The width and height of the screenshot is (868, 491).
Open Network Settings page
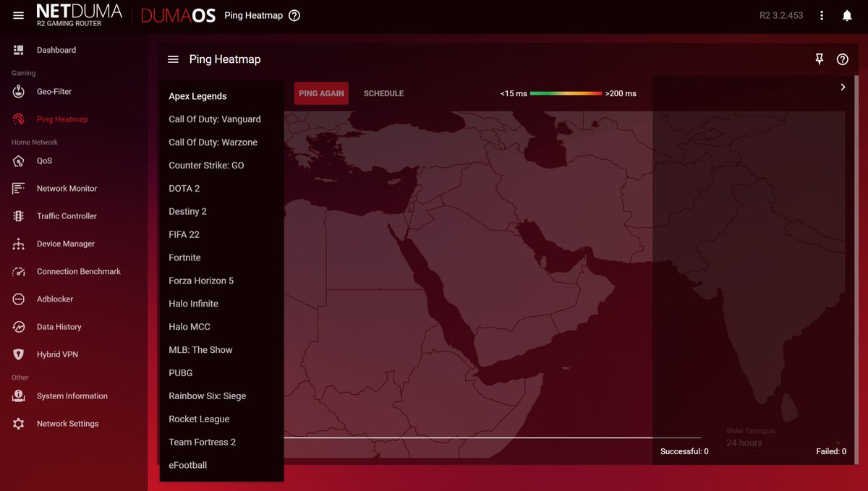click(x=68, y=424)
